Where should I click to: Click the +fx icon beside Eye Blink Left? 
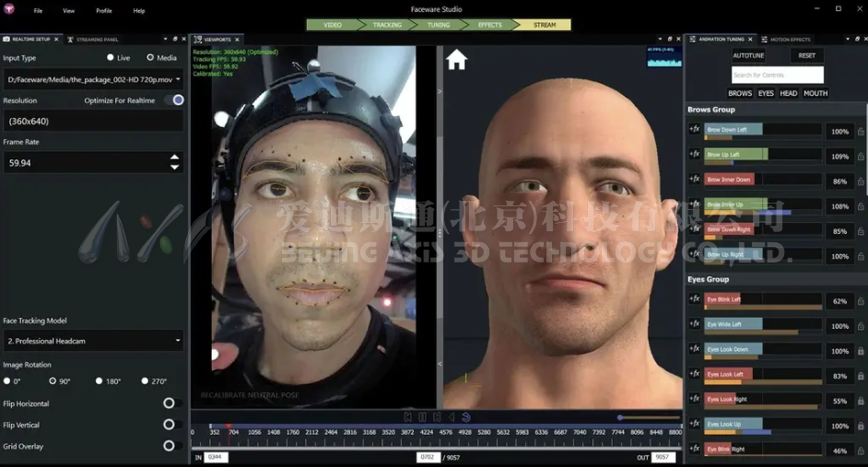[695, 299]
